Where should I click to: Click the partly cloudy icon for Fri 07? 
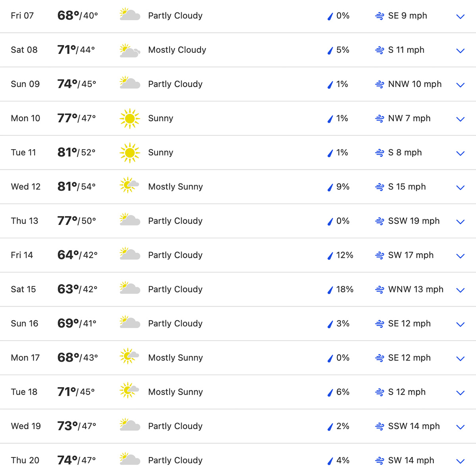(130, 15)
